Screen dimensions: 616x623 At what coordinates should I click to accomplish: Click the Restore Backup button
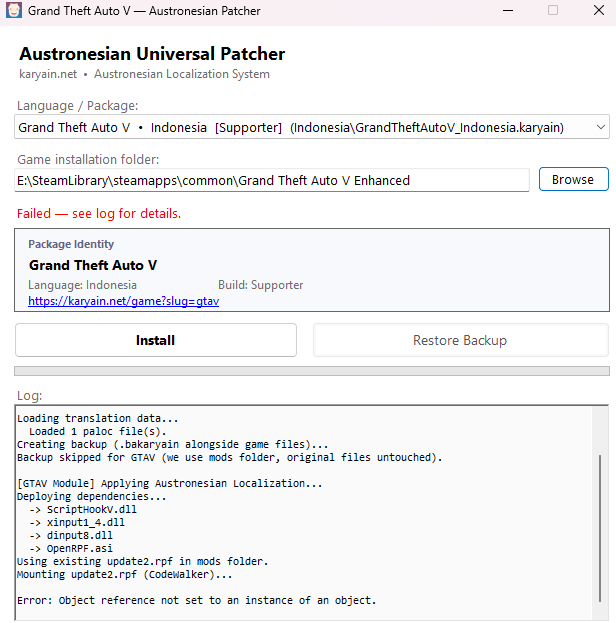(461, 340)
